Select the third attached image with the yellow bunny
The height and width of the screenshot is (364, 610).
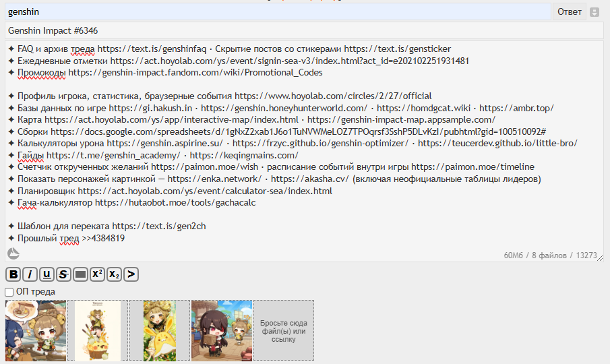click(160, 330)
